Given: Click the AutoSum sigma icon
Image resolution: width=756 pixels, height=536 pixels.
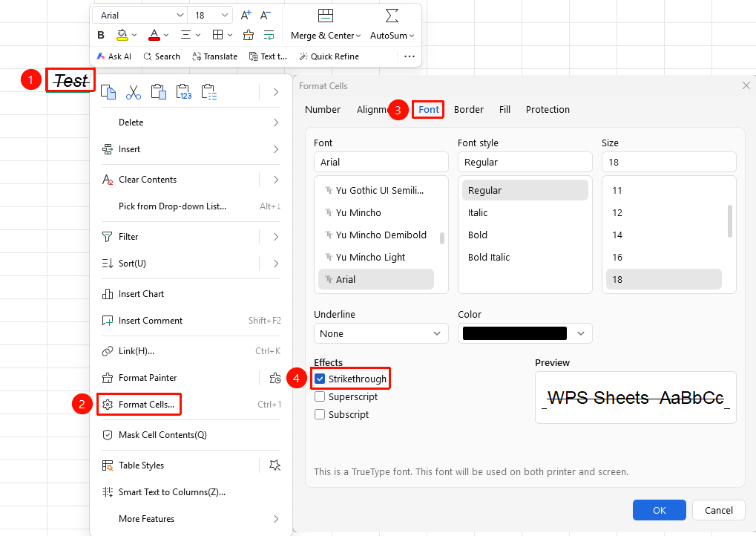Looking at the screenshot, I should pos(392,16).
